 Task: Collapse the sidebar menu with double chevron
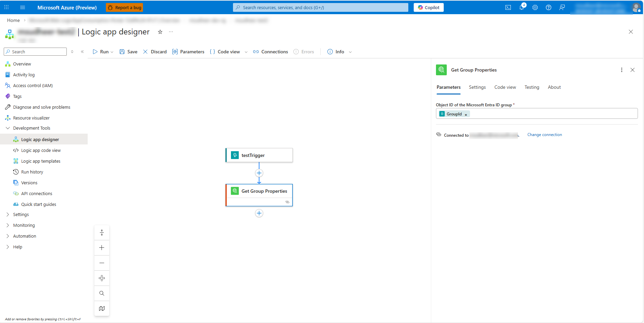coord(82,52)
